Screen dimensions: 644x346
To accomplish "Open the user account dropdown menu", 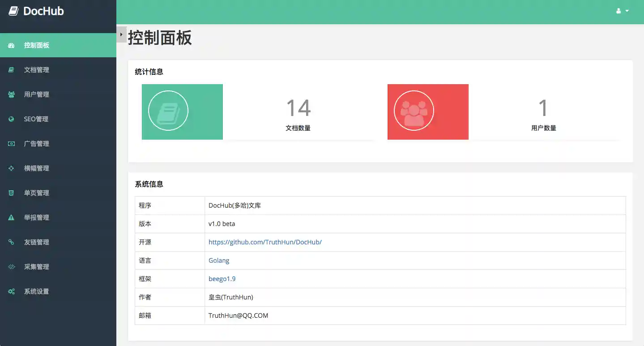I will (x=622, y=11).
